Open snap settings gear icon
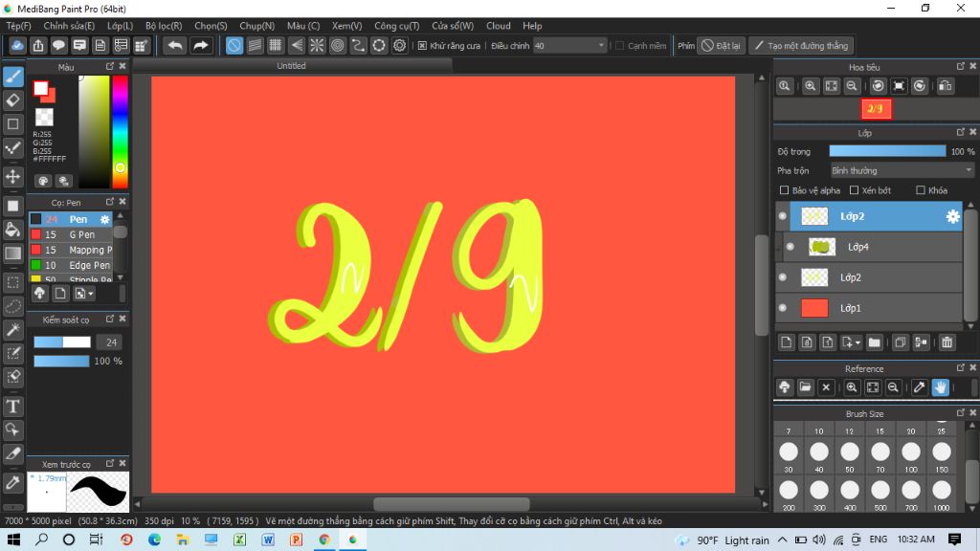This screenshot has height=551, width=980. click(x=399, y=46)
